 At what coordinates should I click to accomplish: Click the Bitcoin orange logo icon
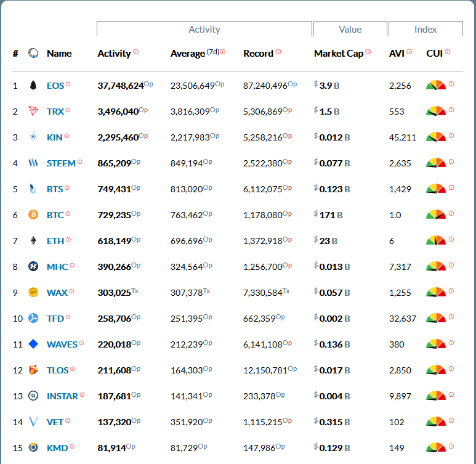pos(33,215)
